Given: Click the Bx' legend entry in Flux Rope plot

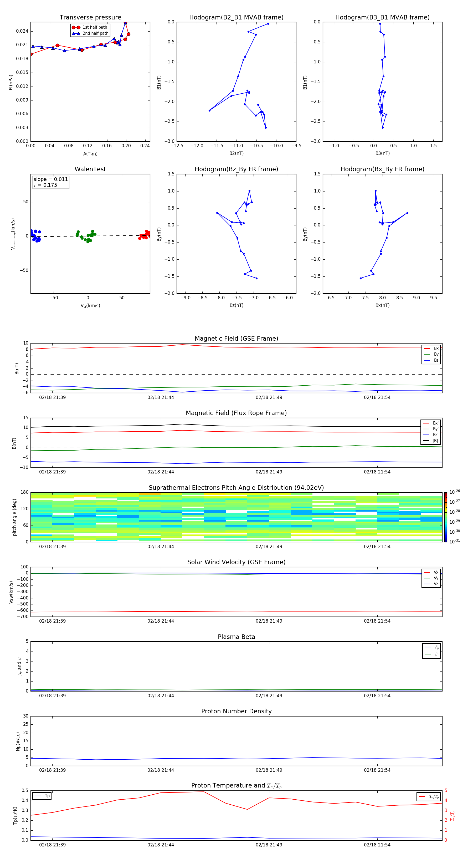Looking at the screenshot, I should point(431,423).
